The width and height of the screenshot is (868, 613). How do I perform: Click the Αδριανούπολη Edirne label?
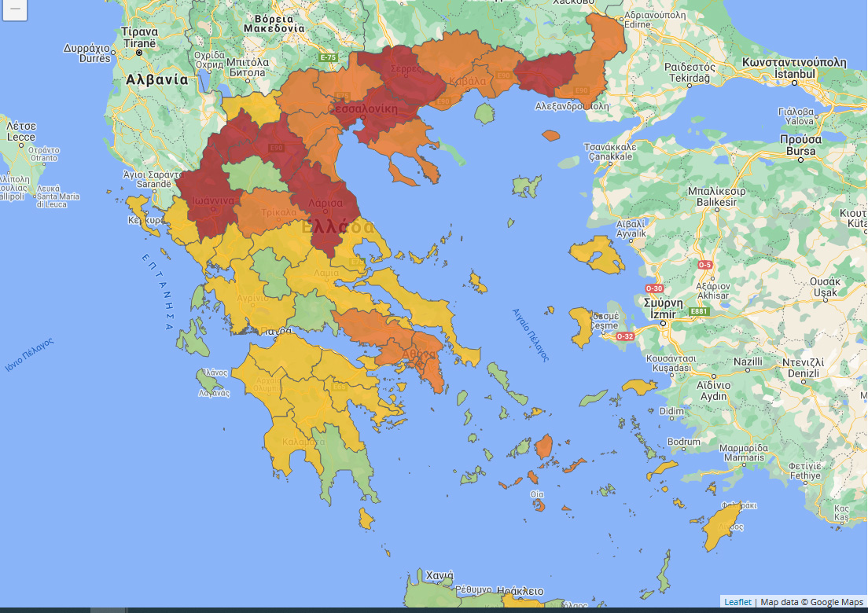coord(655,20)
